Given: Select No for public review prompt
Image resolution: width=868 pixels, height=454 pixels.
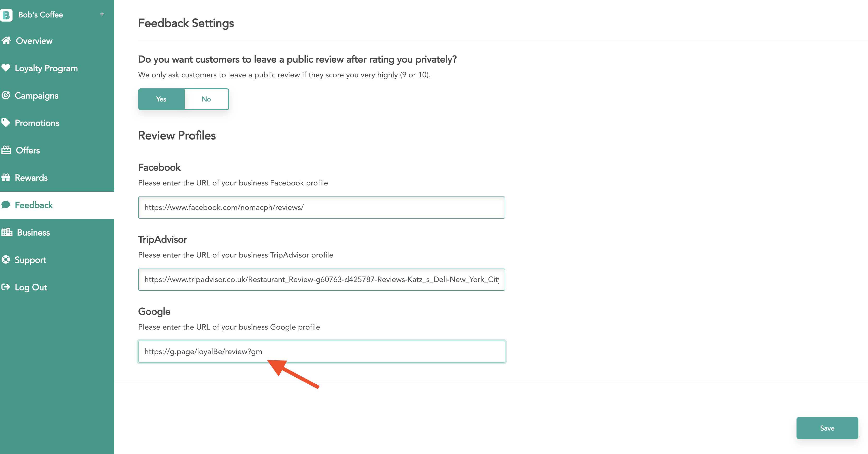Looking at the screenshot, I should coord(206,99).
